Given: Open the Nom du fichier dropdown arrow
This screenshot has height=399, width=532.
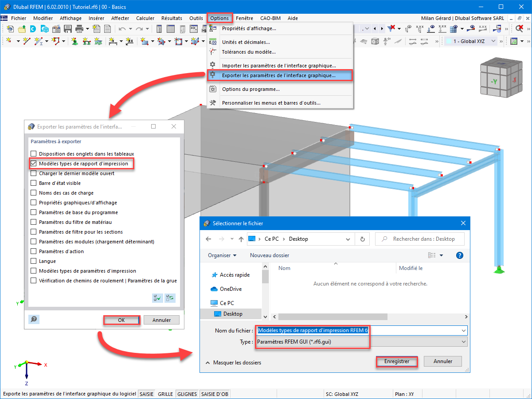Looking at the screenshot, I should click(x=464, y=331).
